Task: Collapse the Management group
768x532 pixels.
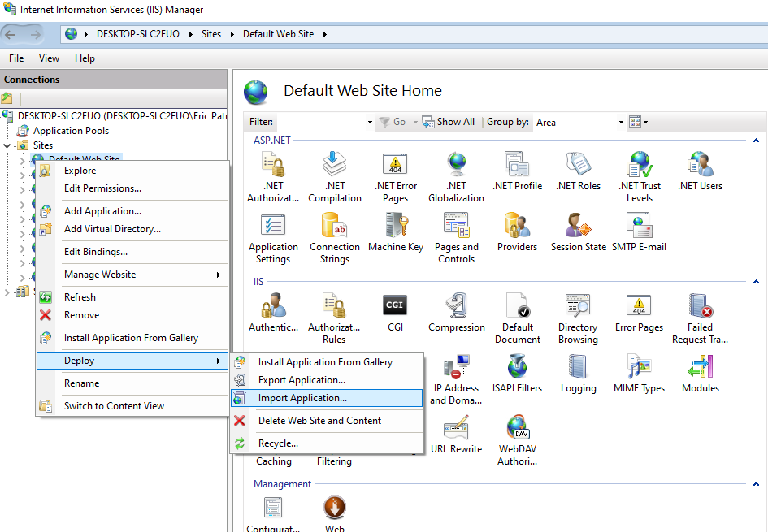Action: pos(756,484)
